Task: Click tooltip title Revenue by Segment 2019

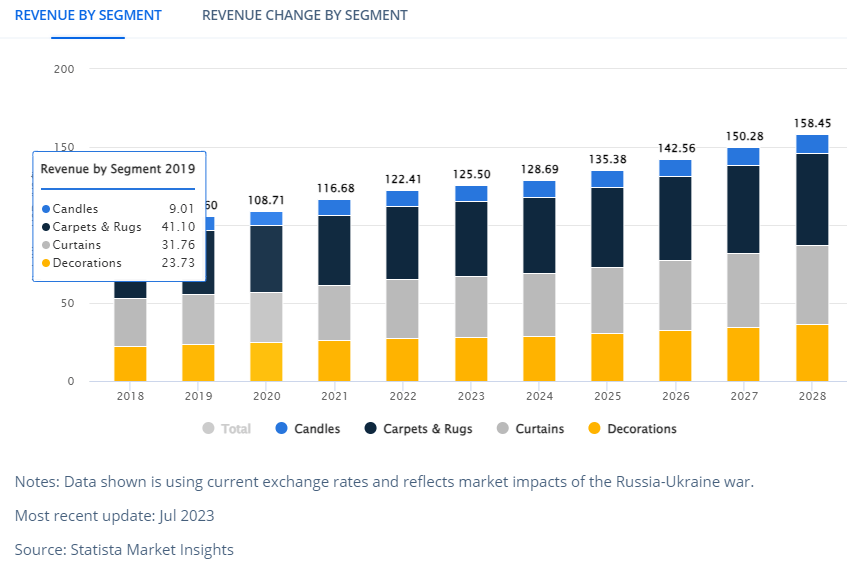Action: point(118,169)
